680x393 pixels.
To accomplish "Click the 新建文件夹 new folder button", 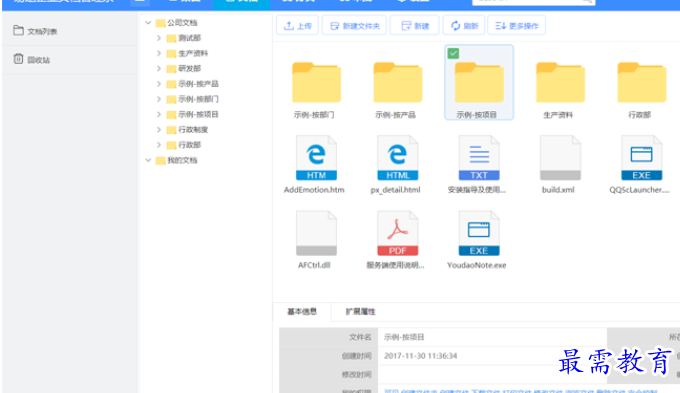I will click(354, 26).
